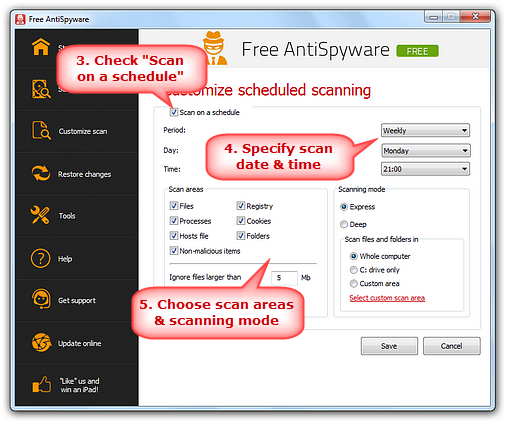
Task: Click the 'Scanning mode' group title
Action: tap(362, 189)
